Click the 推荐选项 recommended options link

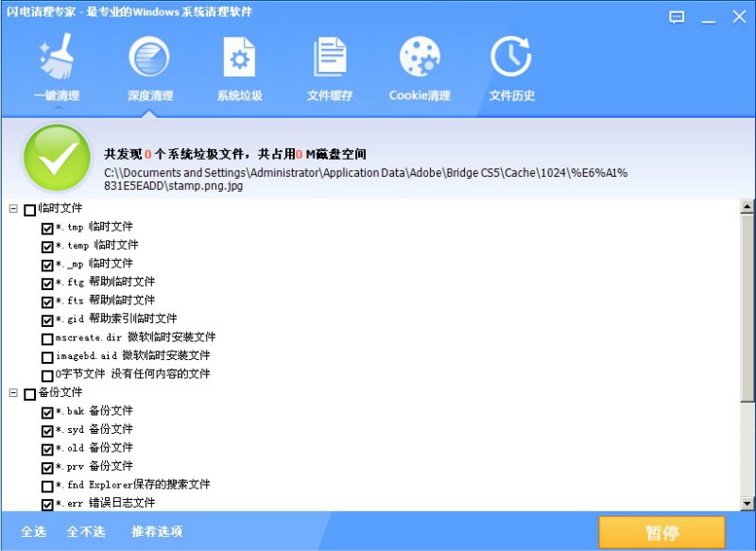pyautogui.click(x=157, y=531)
